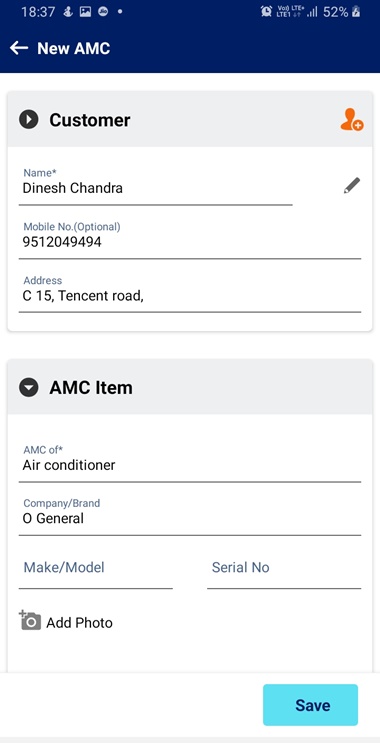The height and width of the screenshot is (743, 380).
Task: Select the Mobile No. field
Action: [190, 239]
